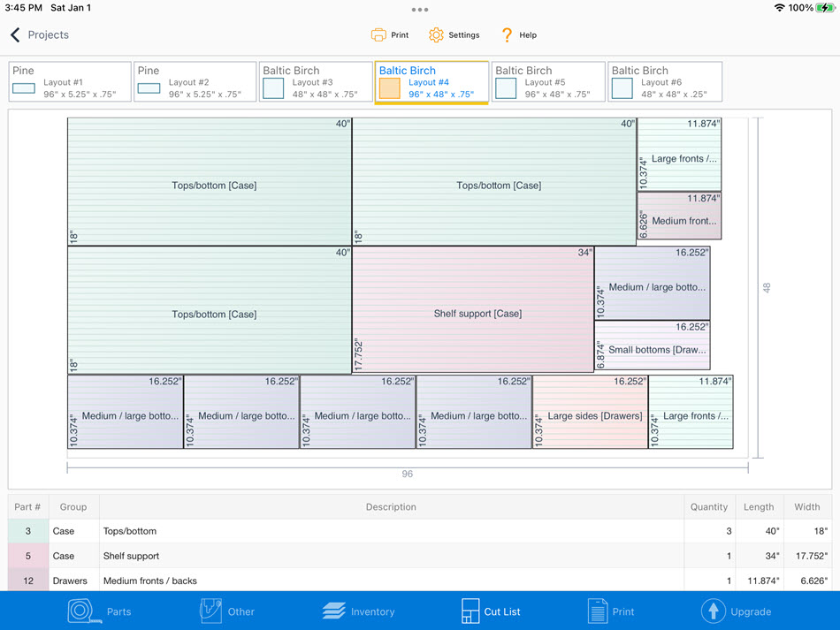Click the orange Help question mark icon

[507, 34]
